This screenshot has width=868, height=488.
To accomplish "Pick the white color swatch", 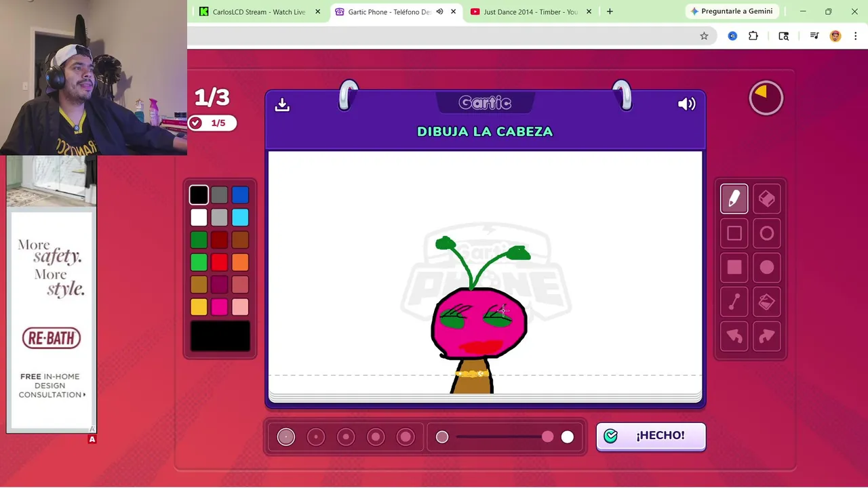I will 199,218.
